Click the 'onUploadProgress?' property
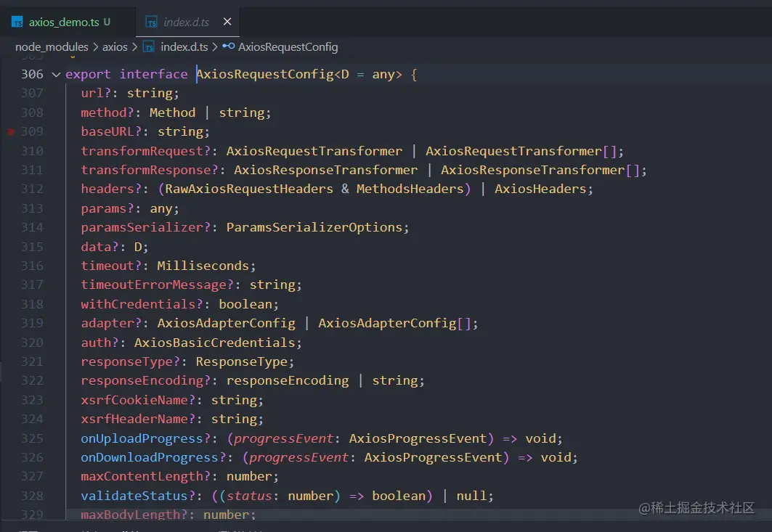Image resolution: width=772 pixels, height=532 pixels. [x=146, y=438]
